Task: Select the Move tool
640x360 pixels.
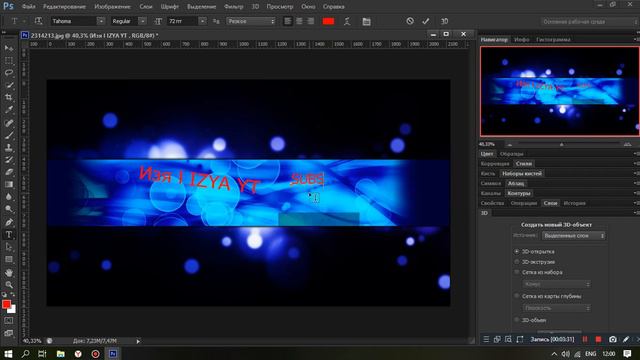Action: (x=9, y=48)
